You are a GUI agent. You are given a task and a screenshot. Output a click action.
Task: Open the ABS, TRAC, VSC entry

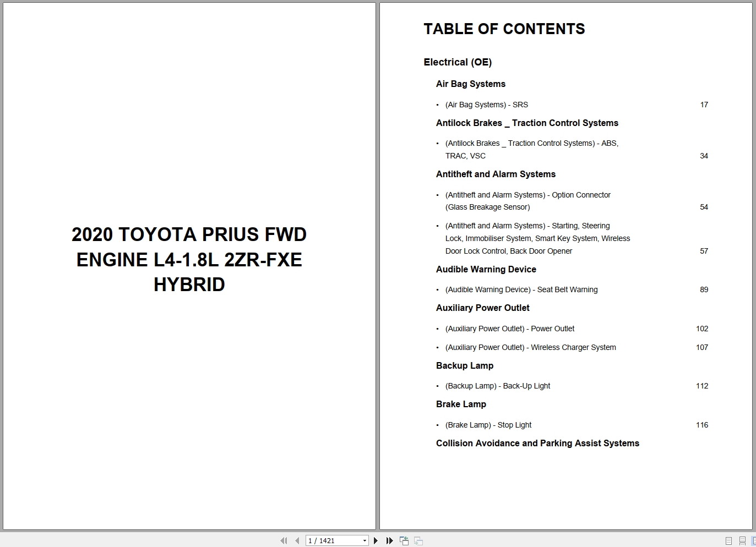(x=532, y=149)
